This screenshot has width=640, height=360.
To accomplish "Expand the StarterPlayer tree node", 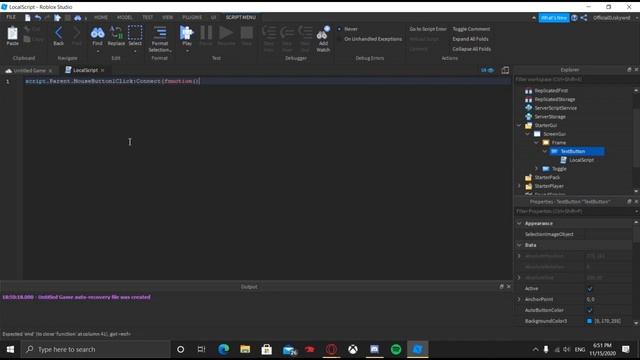I will [519, 186].
